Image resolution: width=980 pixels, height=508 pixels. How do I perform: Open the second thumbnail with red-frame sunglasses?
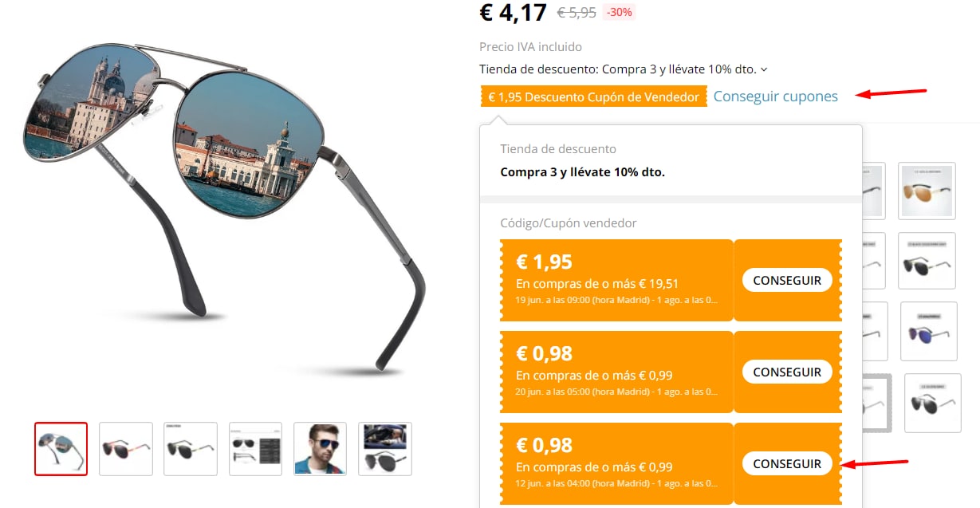126,449
